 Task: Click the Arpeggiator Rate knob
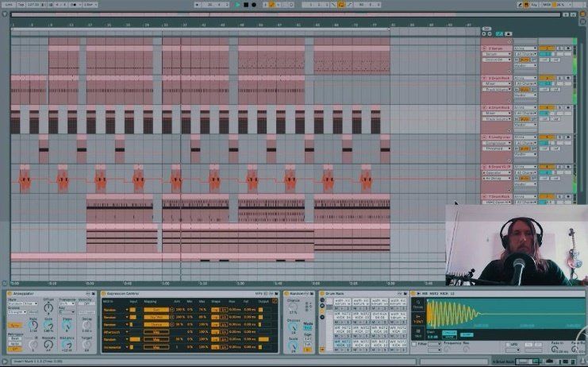coord(33,326)
